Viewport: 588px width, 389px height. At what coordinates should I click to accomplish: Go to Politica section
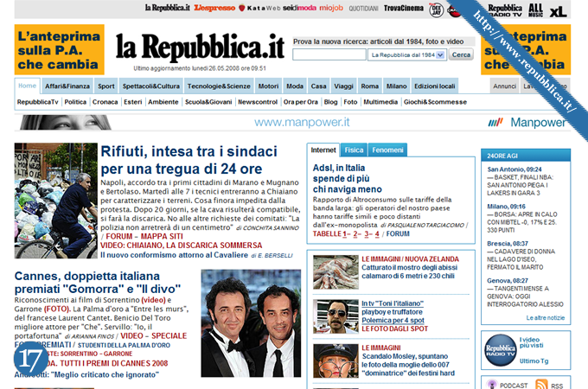75,102
